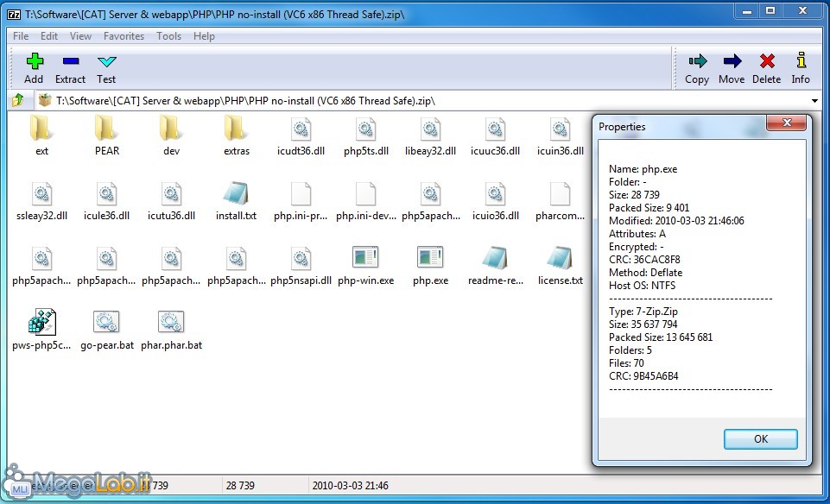The image size is (830, 504).
Task: Click the 'Name: php.exe' line in Properties
Action: click(643, 169)
